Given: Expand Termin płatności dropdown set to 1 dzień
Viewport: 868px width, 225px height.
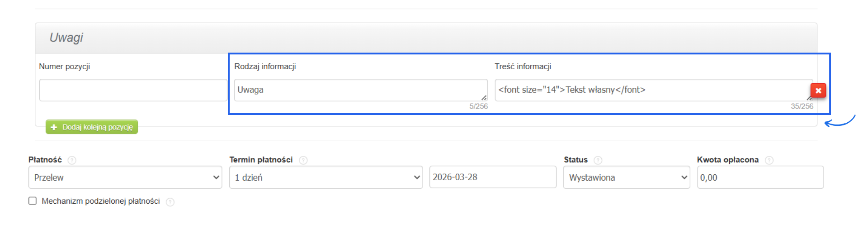Looking at the screenshot, I should click(325, 177).
